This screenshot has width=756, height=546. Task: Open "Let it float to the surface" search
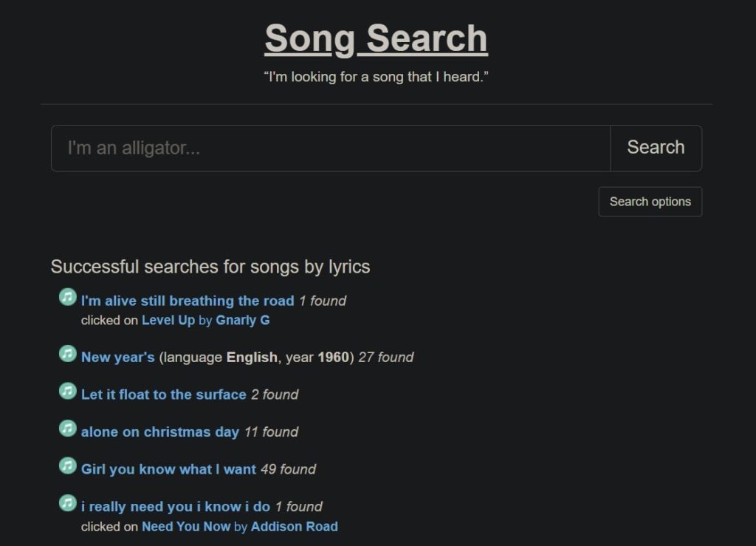tap(163, 395)
